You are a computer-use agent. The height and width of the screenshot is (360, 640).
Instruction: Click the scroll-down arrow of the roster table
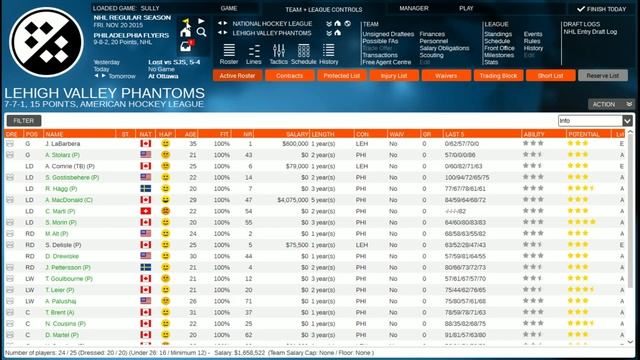pyautogui.click(x=631, y=342)
